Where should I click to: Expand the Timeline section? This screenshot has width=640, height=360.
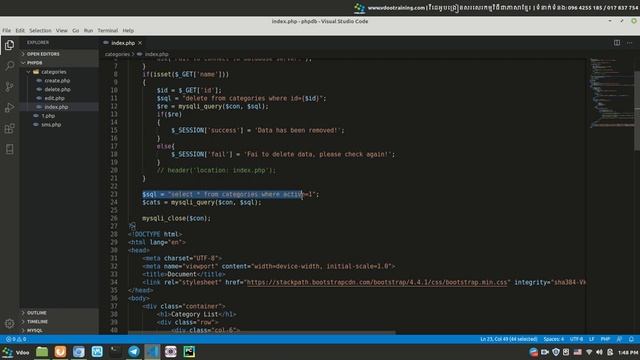tap(59, 322)
